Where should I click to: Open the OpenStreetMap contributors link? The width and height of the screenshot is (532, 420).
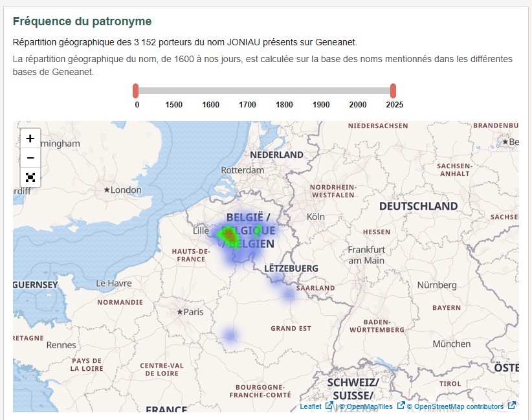[x=458, y=406]
